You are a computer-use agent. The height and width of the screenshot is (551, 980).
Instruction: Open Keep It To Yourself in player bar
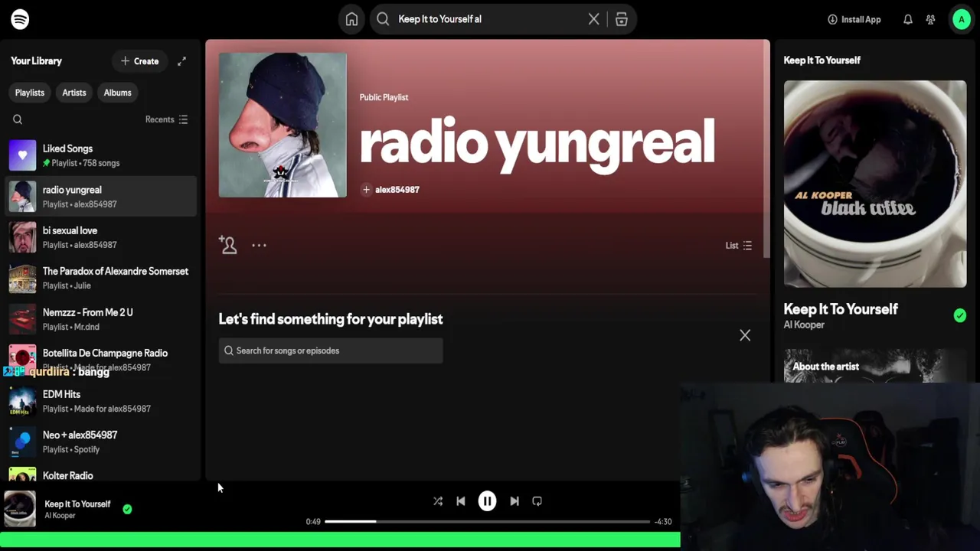(x=77, y=504)
